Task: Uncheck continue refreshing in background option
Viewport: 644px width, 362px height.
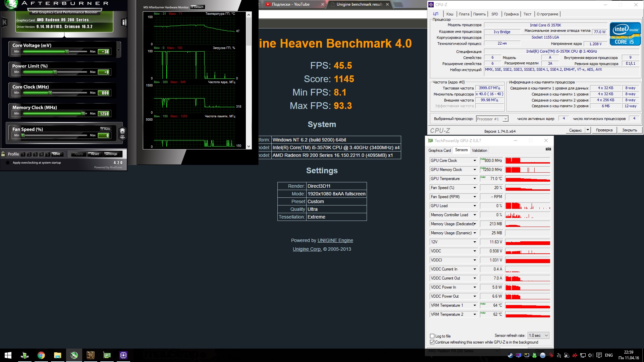Action: (x=432, y=342)
